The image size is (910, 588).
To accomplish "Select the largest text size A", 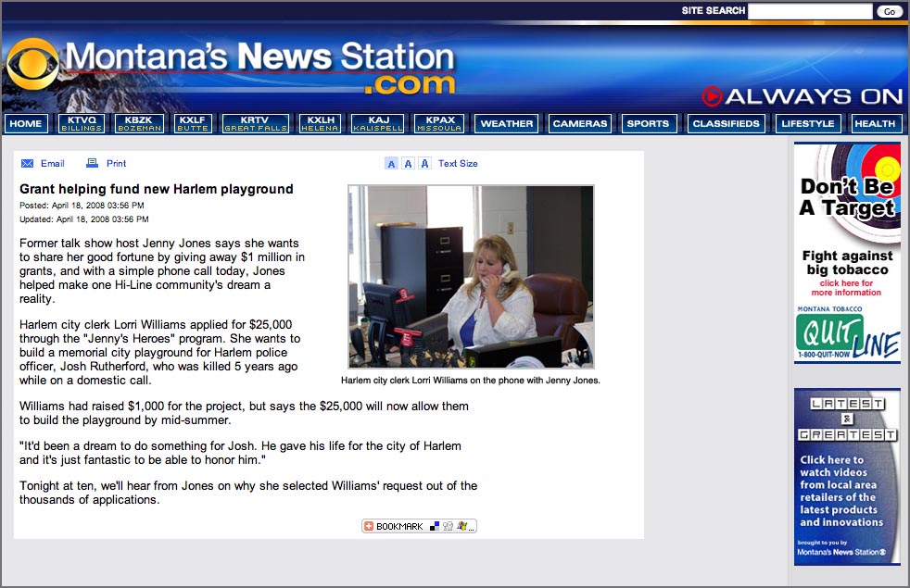I will (424, 164).
